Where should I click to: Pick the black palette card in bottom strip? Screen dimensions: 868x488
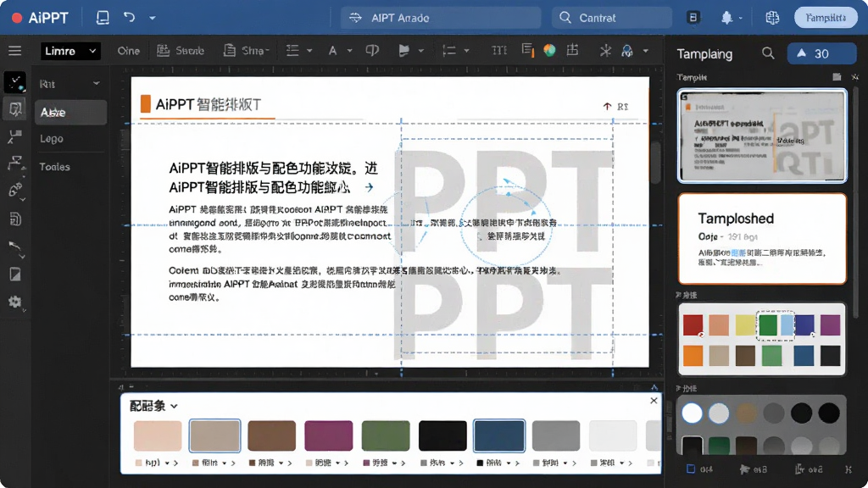pyautogui.click(x=442, y=435)
